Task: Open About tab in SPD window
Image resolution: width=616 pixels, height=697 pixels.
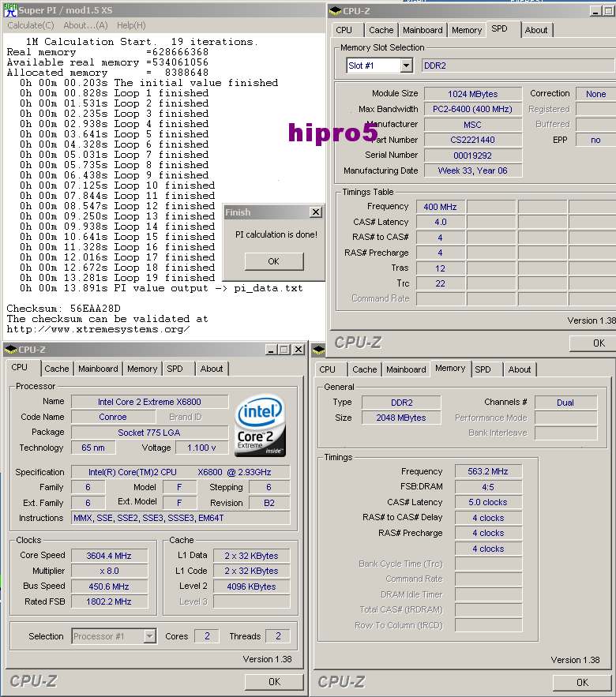Action: [536, 30]
